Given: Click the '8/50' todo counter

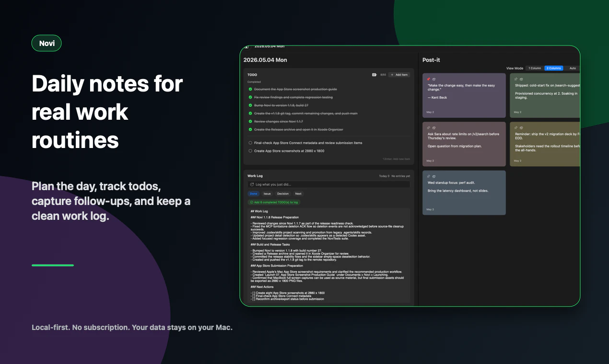Looking at the screenshot, I should (383, 75).
